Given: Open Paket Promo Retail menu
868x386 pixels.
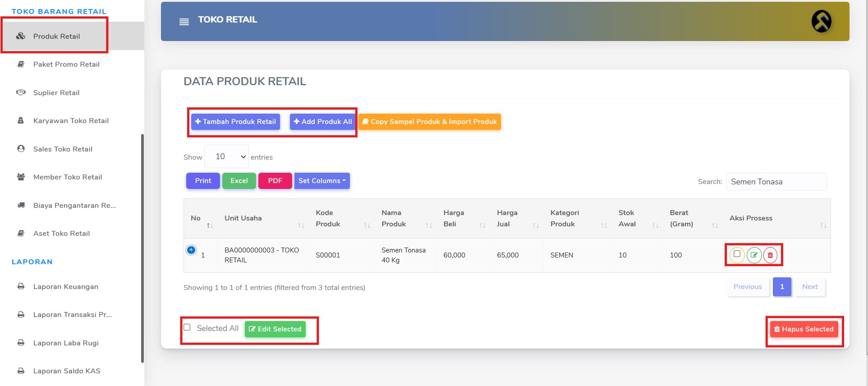Looking at the screenshot, I should coord(72,64).
